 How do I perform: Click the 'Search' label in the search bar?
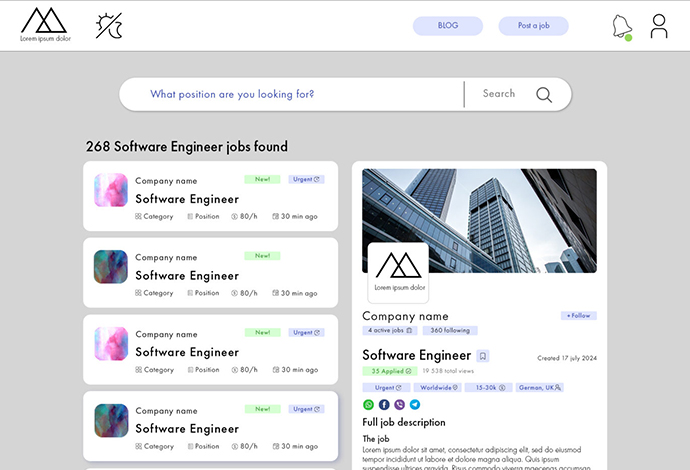(499, 93)
